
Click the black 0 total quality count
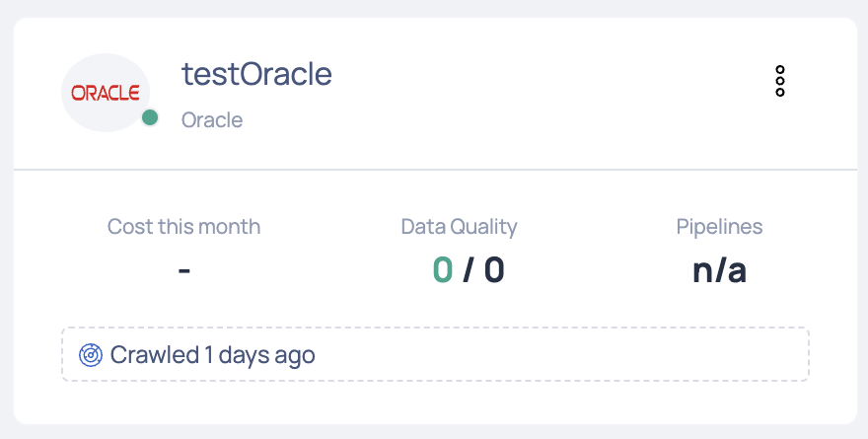pos(494,270)
